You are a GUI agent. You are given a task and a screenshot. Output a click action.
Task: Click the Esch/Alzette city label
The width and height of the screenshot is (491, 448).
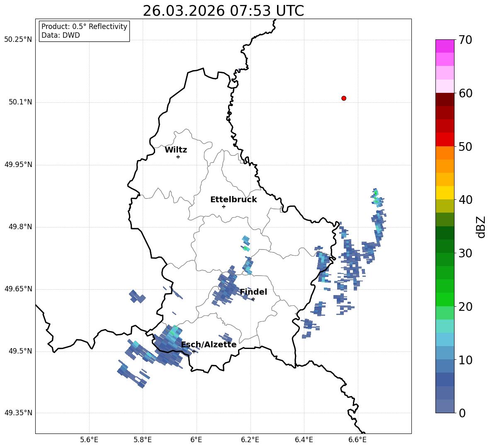coord(209,345)
